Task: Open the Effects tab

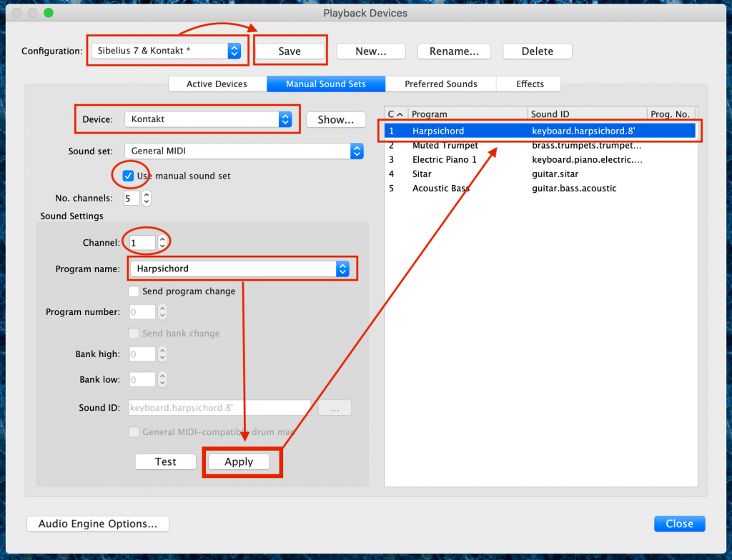Action: (x=528, y=84)
